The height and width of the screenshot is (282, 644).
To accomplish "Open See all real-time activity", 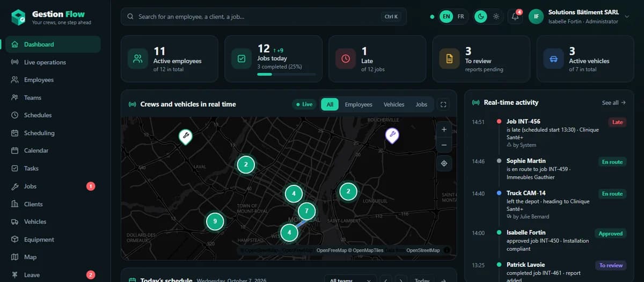I will click(x=614, y=103).
